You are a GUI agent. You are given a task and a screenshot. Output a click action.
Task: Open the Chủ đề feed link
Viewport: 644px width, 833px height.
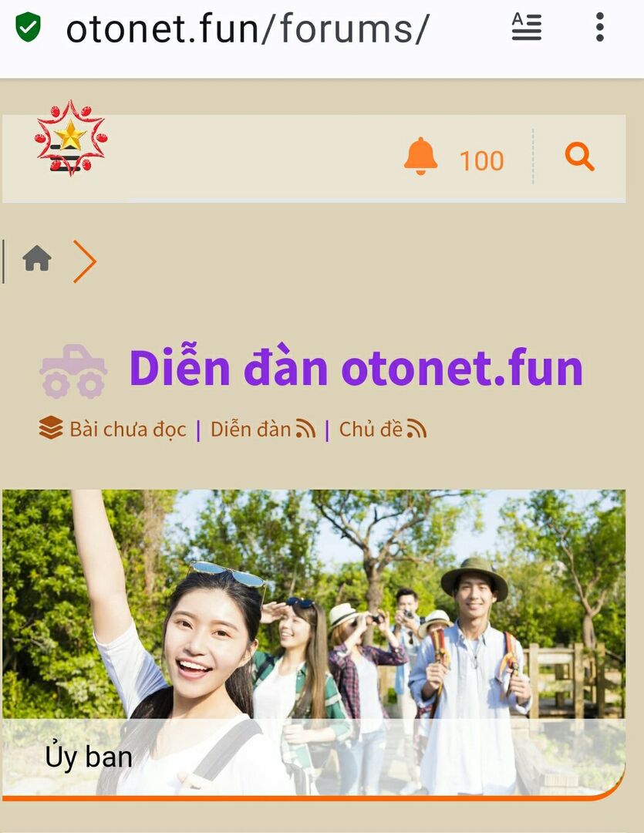click(x=371, y=429)
